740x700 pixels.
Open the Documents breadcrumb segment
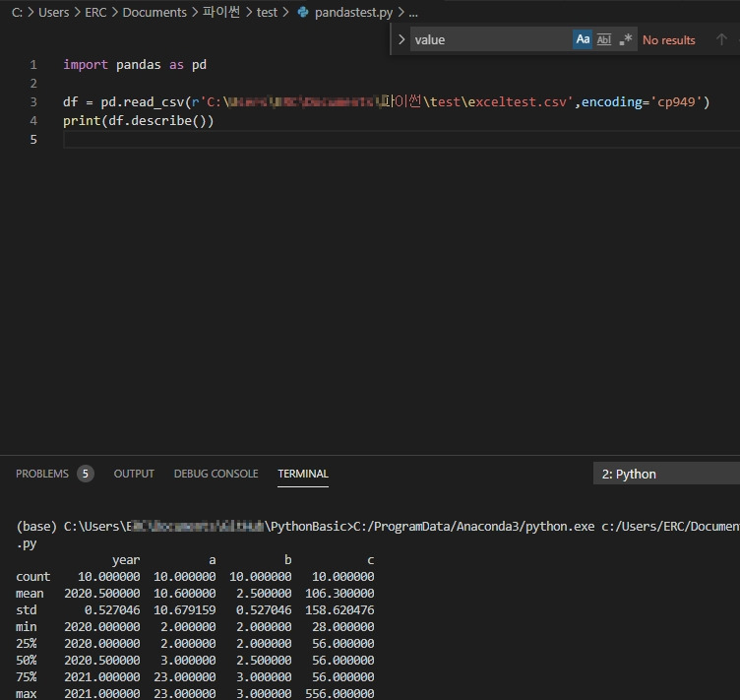(x=154, y=12)
